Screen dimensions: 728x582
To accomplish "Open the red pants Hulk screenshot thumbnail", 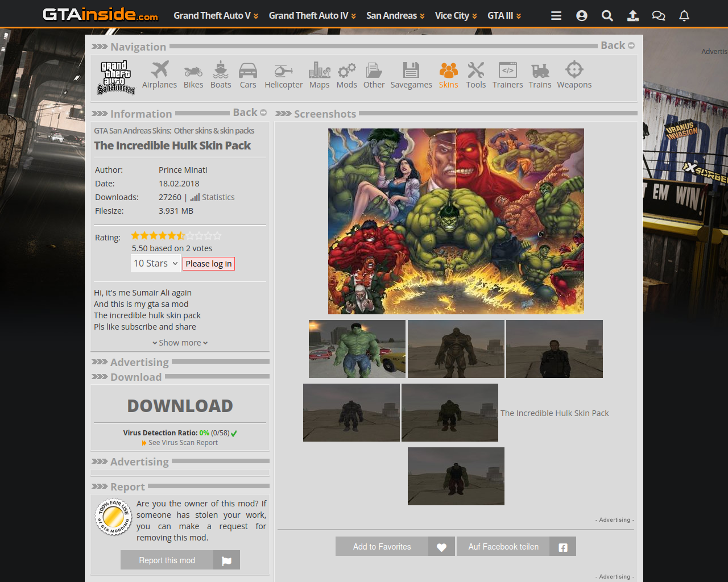I will tap(456, 476).
